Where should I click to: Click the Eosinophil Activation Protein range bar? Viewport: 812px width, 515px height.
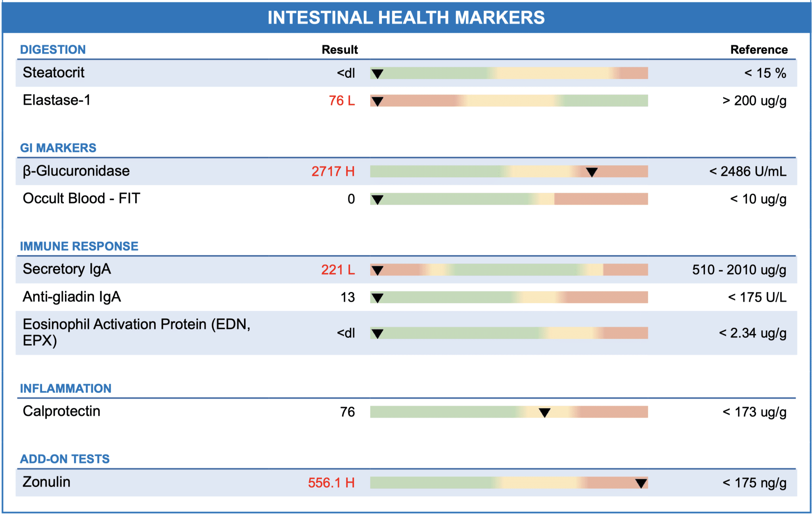pos(509,333)
